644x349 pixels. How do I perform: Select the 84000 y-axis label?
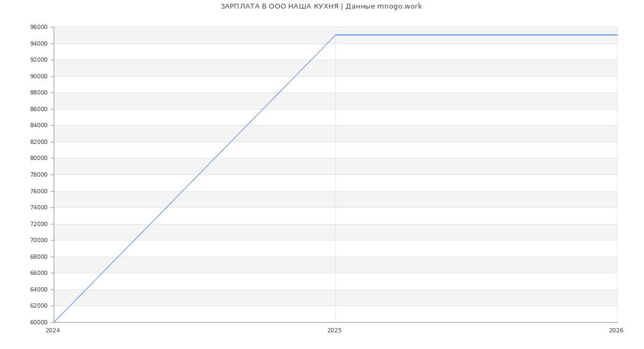39,126
